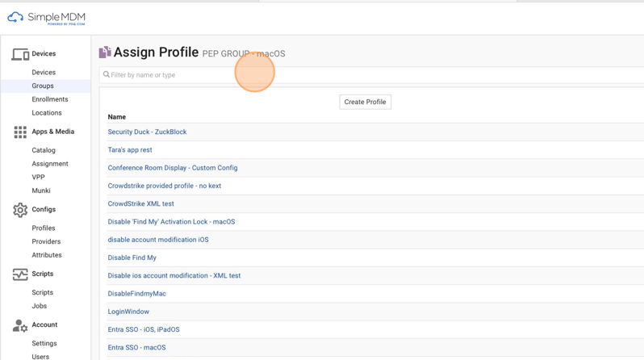The width and height of the screenshot is (644, 360).
Task: Click the Name column header
Action: point(117,117)
